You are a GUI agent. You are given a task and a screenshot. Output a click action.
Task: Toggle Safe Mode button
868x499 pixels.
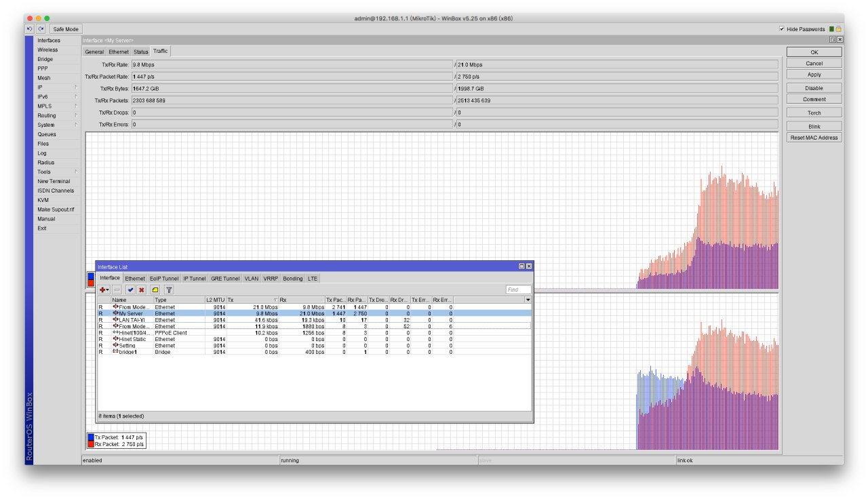66,29
